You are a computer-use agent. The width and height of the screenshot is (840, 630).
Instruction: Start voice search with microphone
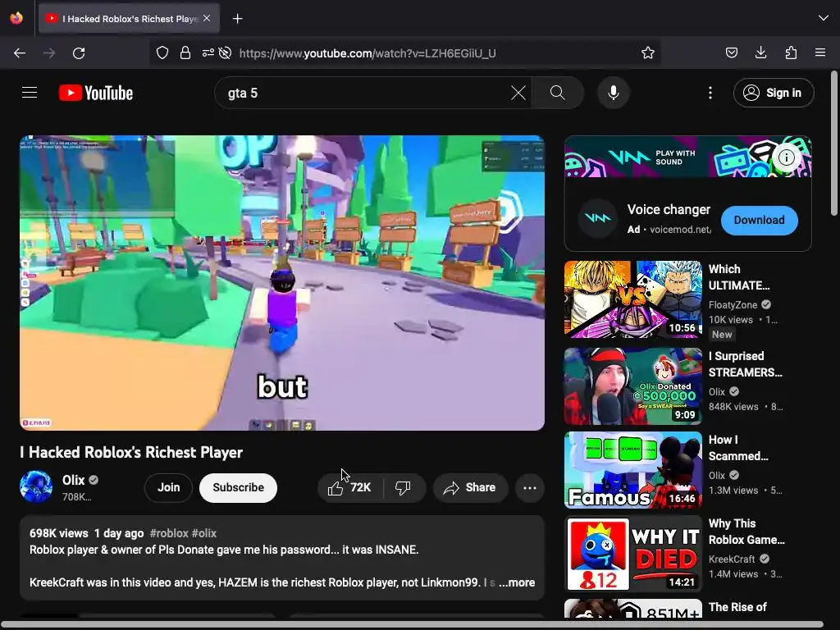coord(614,93)
